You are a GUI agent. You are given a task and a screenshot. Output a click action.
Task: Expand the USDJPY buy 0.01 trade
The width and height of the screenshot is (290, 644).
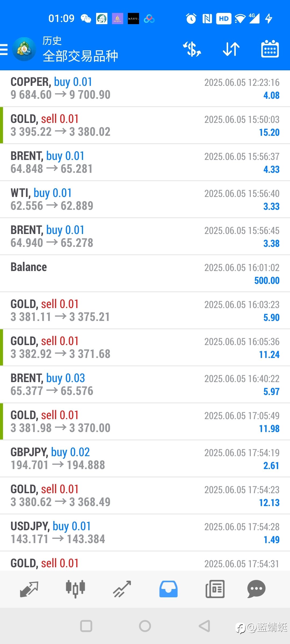pos(145,533)
